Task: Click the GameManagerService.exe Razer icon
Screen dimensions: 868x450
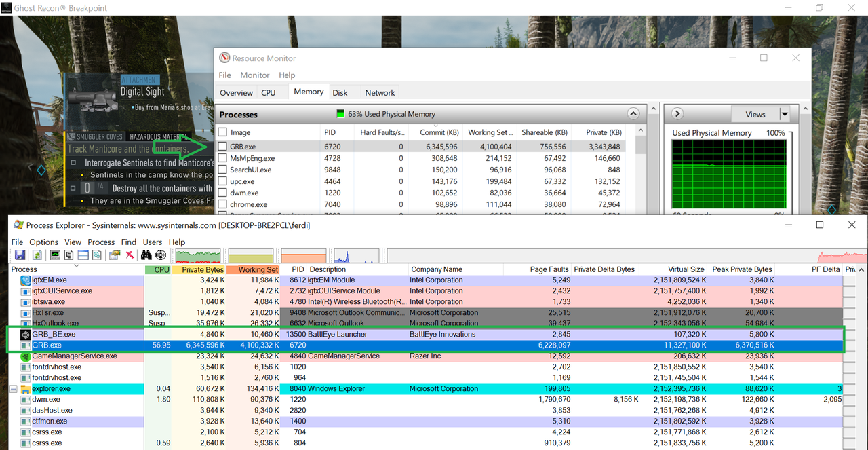Action: click(x=26, y=356)
